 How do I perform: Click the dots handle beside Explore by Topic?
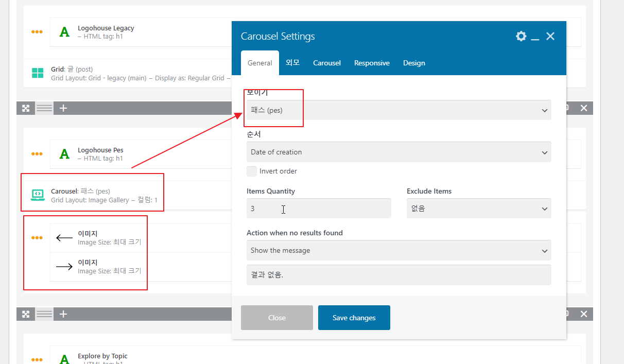click(37, 360)
